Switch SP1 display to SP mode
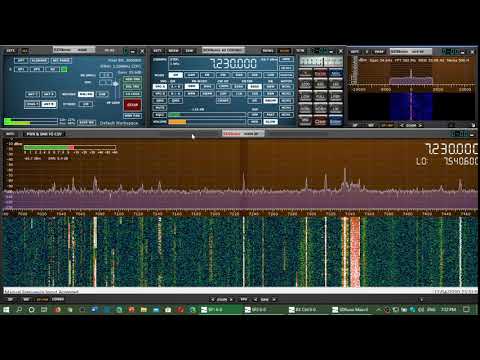Viewport: 480px width, 360px height. pos(10,299)
